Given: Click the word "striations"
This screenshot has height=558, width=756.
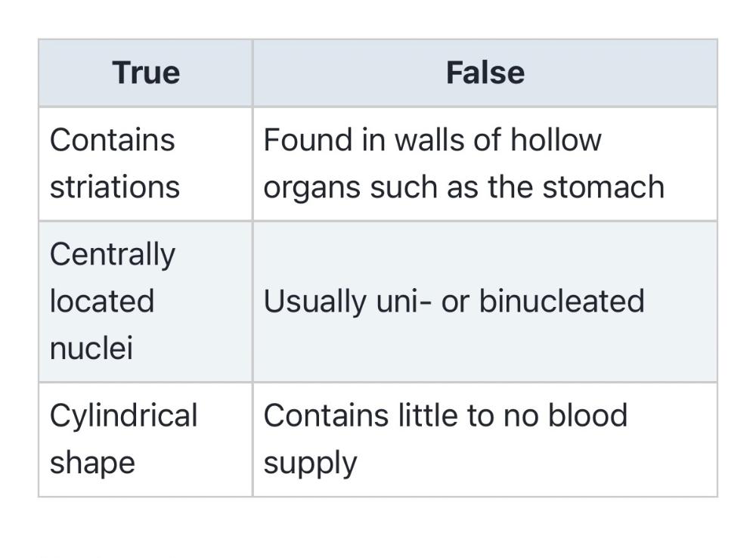Looking at the screenshot, I should [x=115, y=187].
